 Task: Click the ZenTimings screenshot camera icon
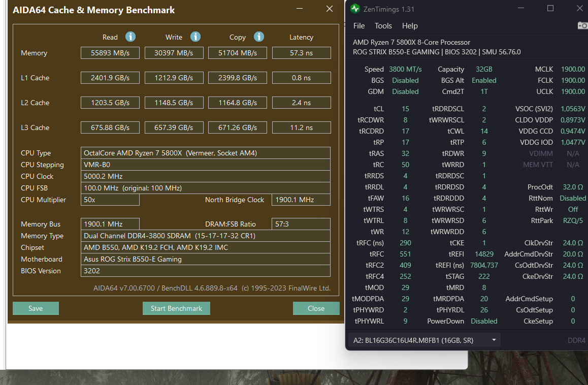point(582,25)
